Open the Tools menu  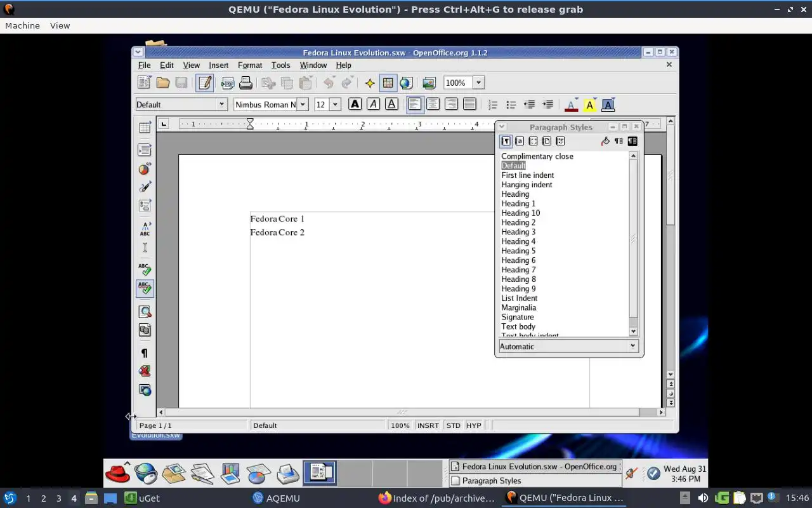point(280,65)
